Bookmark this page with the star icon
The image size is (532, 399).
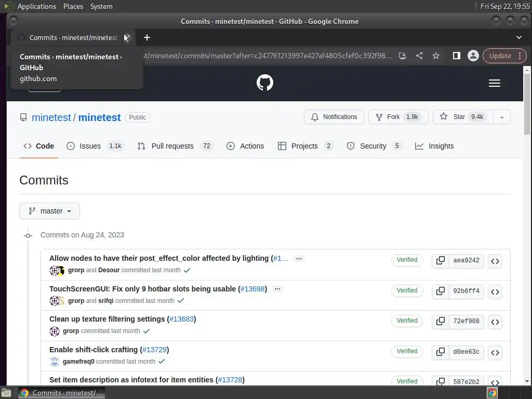(436, 56)
